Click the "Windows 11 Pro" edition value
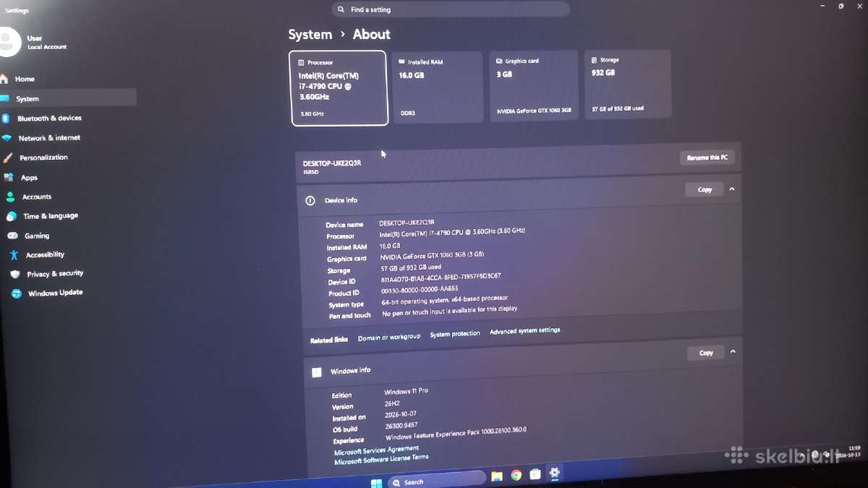868x488 pixels. coord(406,392)
